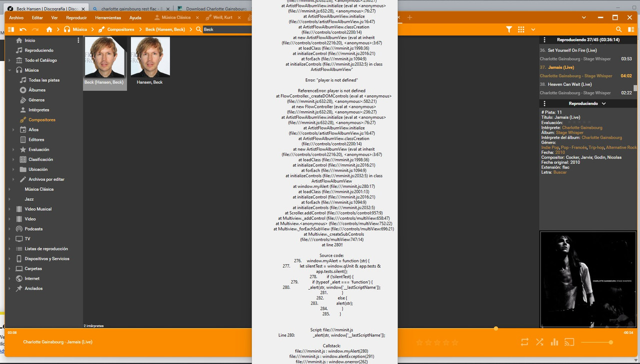Screen dimensions: 640x364
Task: Switch view with the grid icon
Action: [x=521, y=29]
